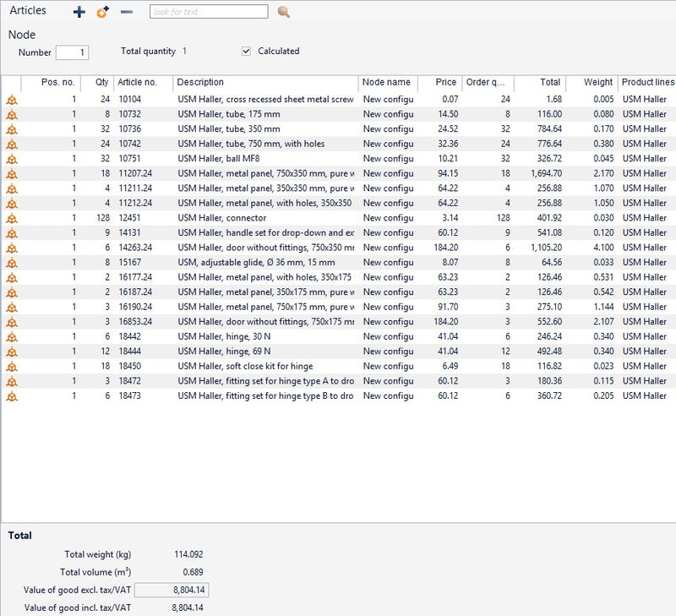Screen dimensions: 676x616
Task: Click the row icon for article 10742
Action: point(12,144)
